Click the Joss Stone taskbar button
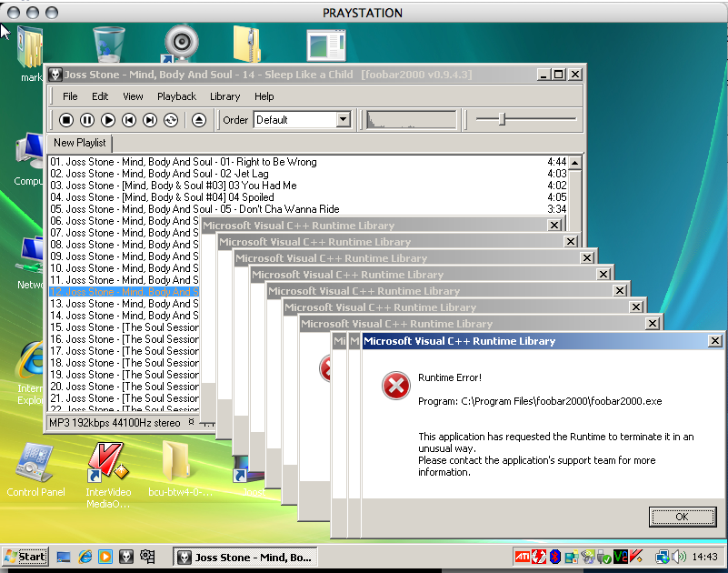 coord(245,557)
